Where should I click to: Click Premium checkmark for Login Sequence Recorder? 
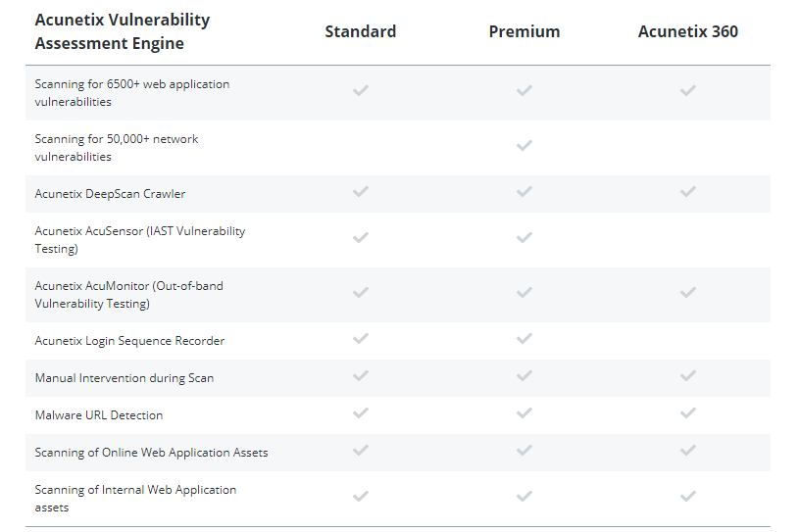[x=524, y=339]
